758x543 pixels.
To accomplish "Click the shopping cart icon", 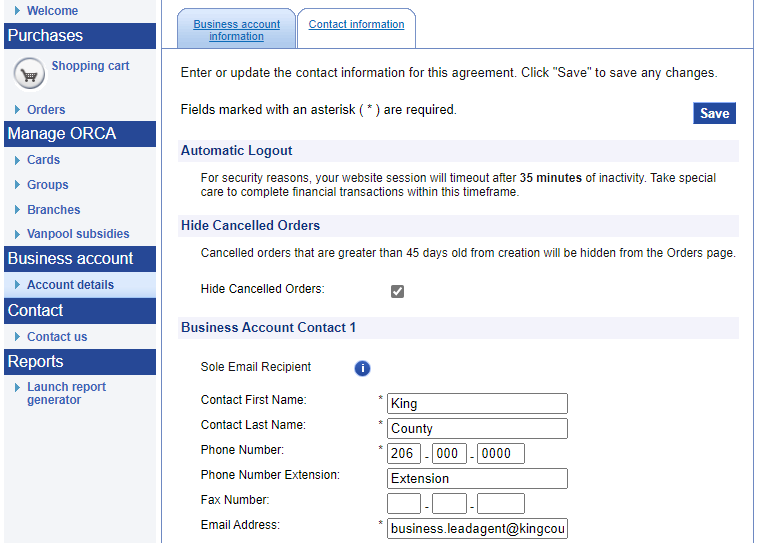I will (x=30, y=74).
